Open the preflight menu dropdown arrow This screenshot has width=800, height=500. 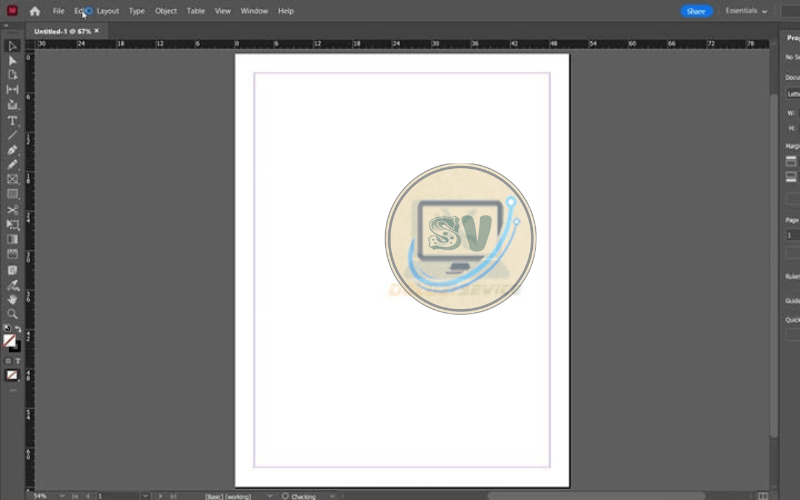[332, 496]
